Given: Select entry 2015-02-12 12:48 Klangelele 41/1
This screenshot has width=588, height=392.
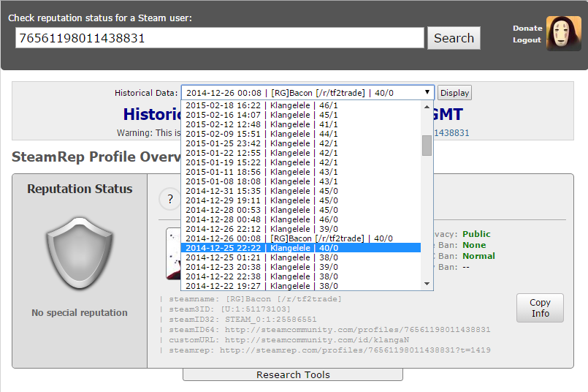Looking at the screenshot, I should point(301,124).
